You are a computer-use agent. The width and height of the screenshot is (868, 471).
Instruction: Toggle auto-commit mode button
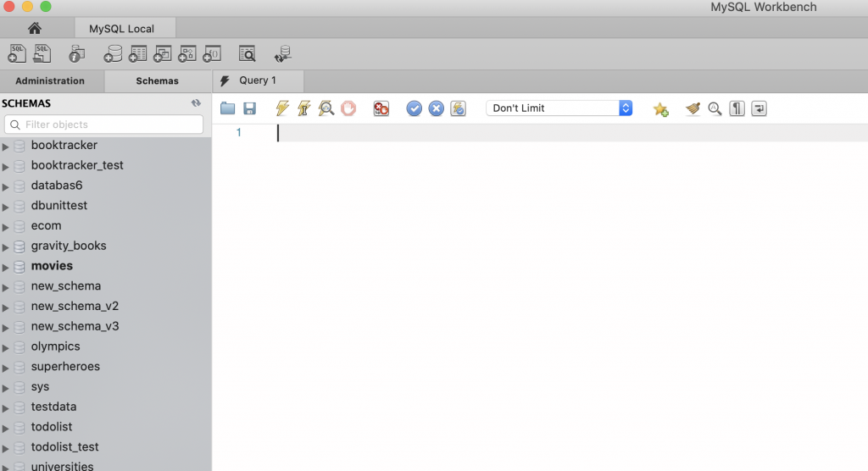click(458, 108)
